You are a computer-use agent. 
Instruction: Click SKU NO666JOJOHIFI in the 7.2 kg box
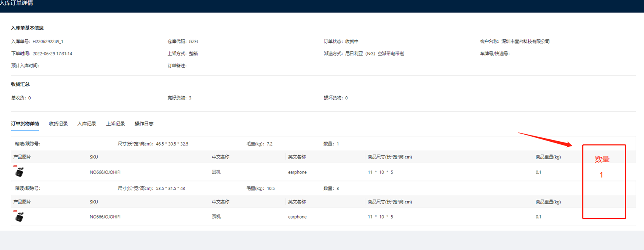105,172
